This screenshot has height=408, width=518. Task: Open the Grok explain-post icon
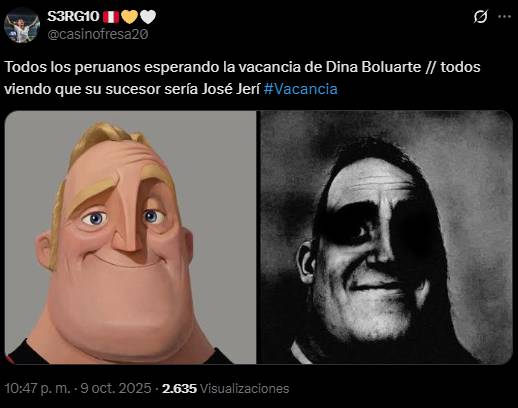(x=480, y=17)
